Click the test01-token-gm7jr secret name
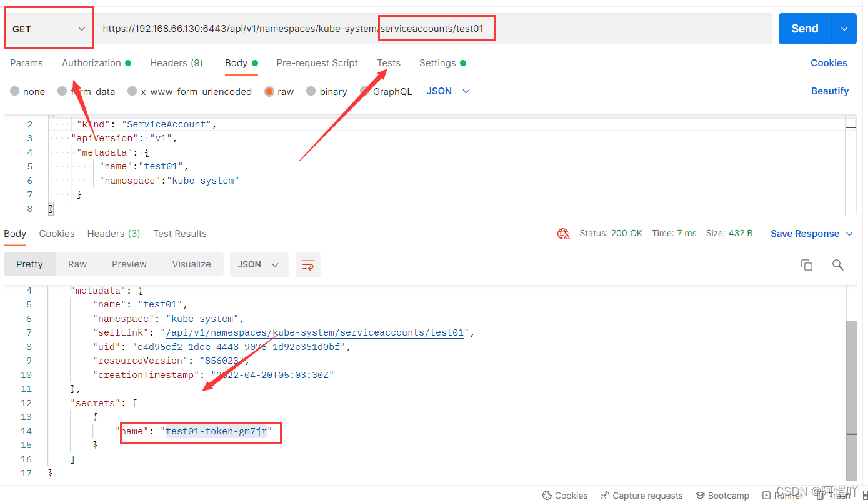The width and height of the screenshot is (868, 503). (x=216, y=431)
